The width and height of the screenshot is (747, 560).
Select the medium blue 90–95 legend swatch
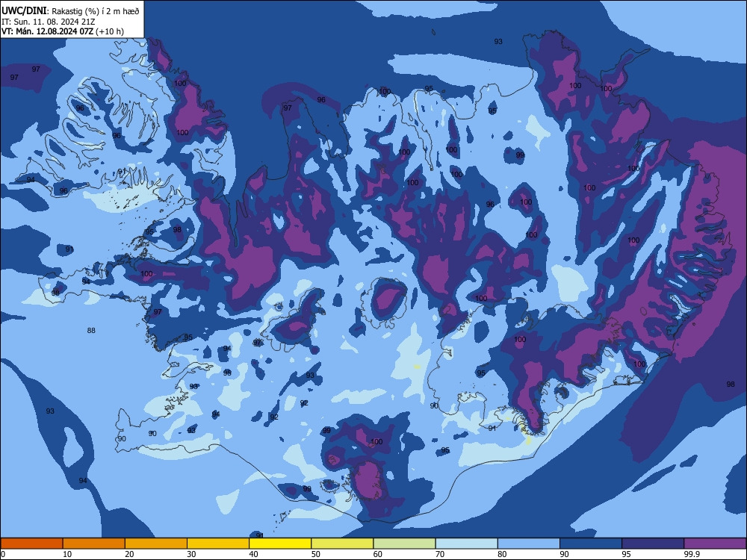point(591,544)
